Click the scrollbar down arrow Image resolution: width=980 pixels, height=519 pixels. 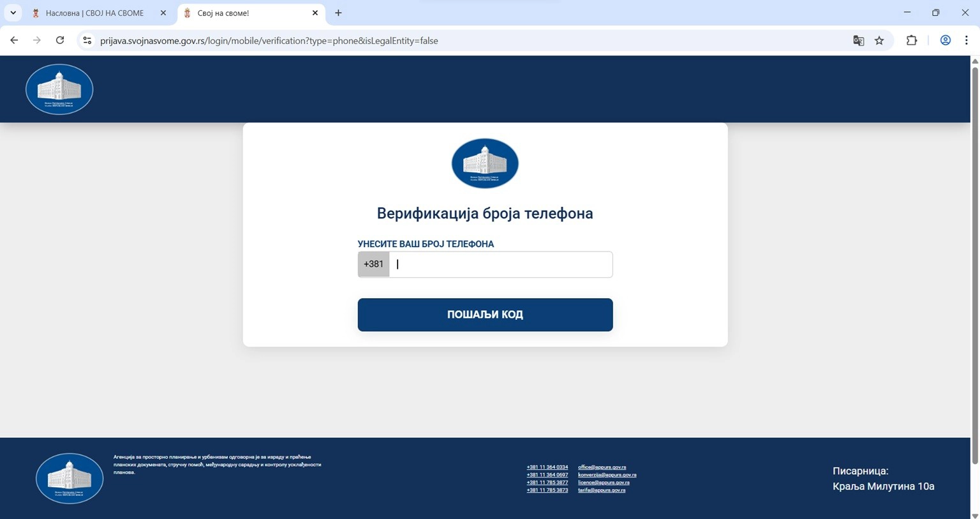[975, 515]
